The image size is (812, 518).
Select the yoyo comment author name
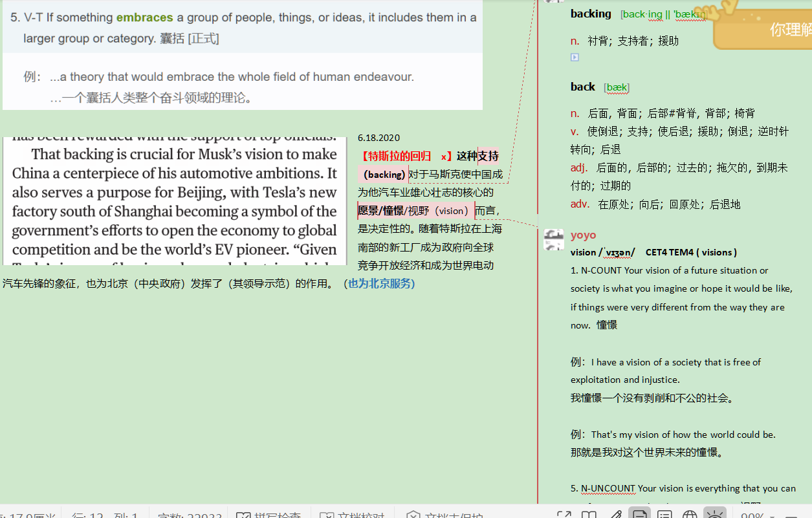point(583,235)
